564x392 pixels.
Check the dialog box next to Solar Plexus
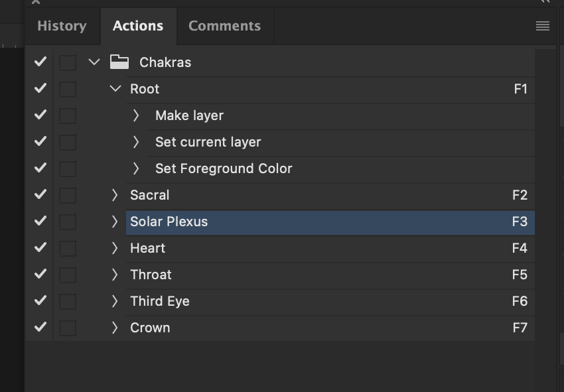67,222
